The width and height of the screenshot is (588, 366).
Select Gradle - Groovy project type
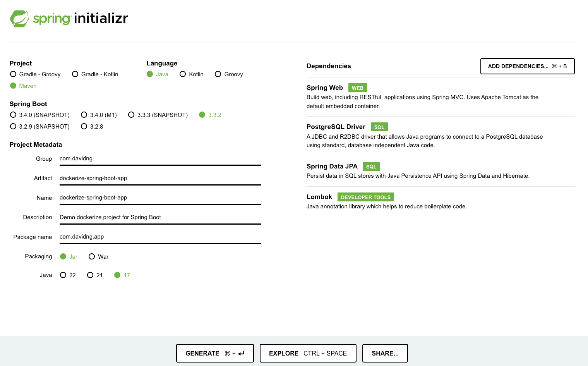point(13,74)
